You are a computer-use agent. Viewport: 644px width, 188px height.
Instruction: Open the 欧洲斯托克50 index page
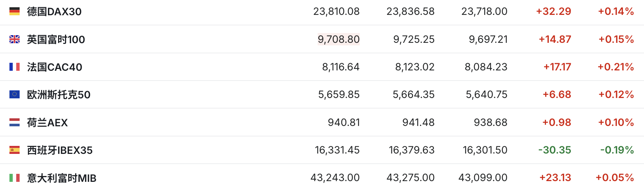[59, 95]
